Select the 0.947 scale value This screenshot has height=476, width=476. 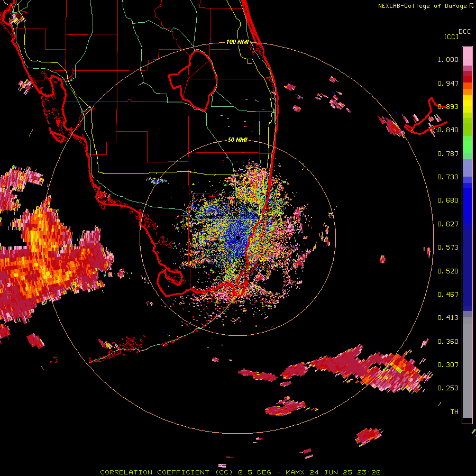pyautogui.click(x=448, y=83)
